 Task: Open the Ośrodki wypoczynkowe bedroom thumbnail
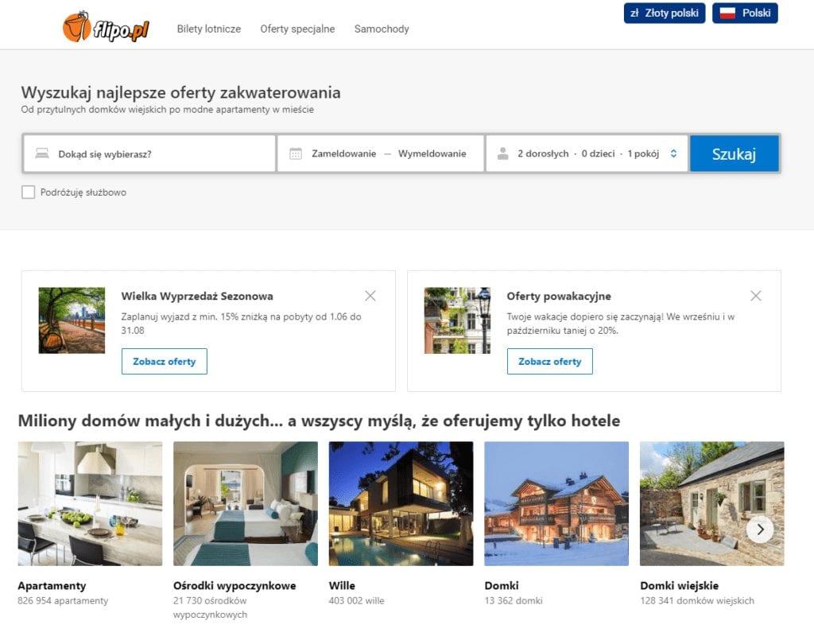pyautogui.click(x=246, y=504)
